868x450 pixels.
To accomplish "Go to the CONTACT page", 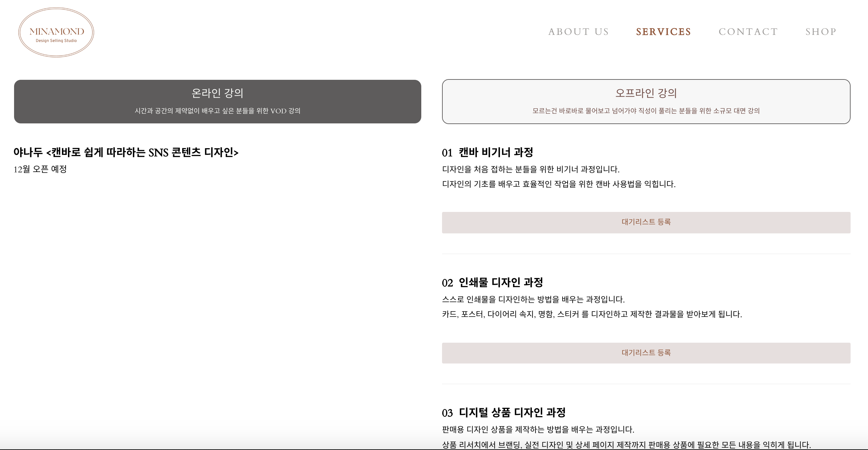I will tap(748, 32).
